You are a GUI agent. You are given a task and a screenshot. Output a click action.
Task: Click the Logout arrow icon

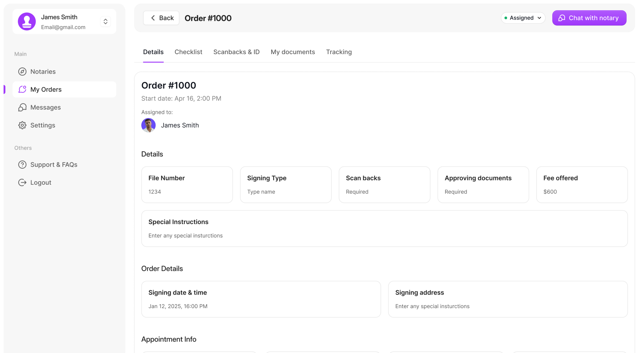22,182
